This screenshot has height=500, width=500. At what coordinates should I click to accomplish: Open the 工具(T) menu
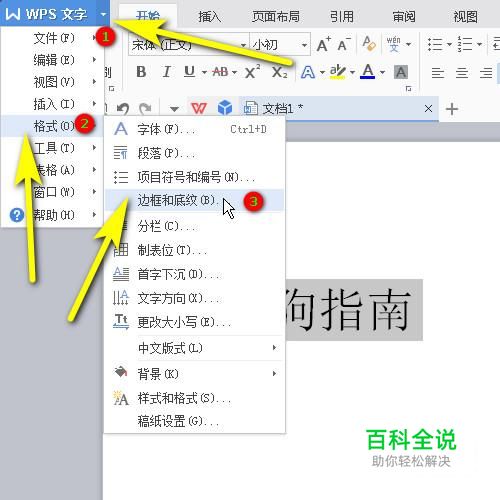tap(52, 148)
